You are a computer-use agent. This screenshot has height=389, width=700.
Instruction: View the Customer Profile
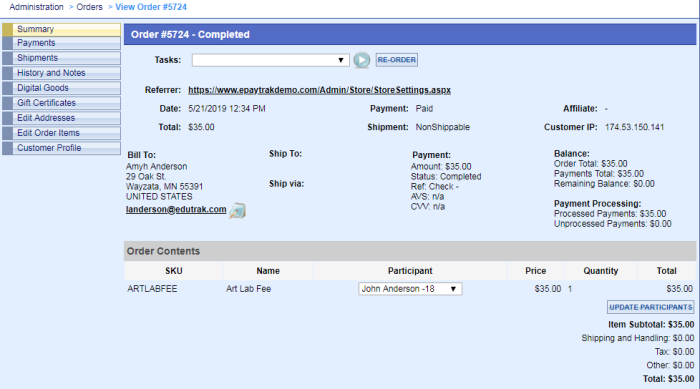point(61,148)
